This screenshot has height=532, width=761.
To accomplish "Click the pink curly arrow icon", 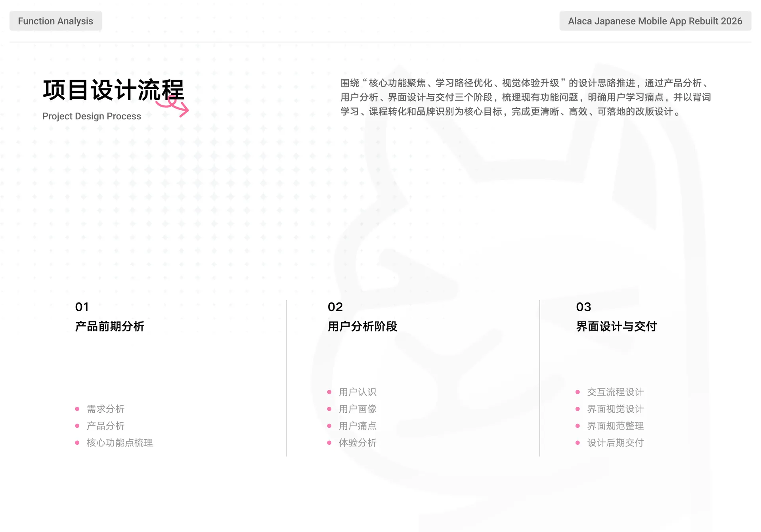I will 172,106.
